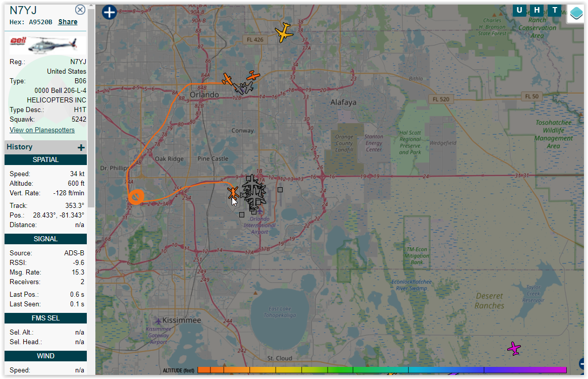Click the selected orange helicopter icon on the map
The width and height of the screenshot is (588, 379).
pyautogui.click(x=233, y=193)
